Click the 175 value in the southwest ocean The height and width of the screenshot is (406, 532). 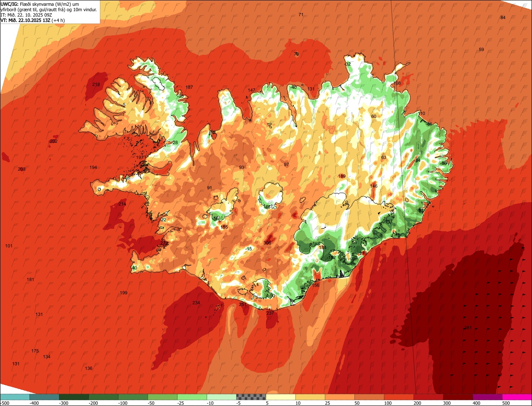tap(35, 351)
